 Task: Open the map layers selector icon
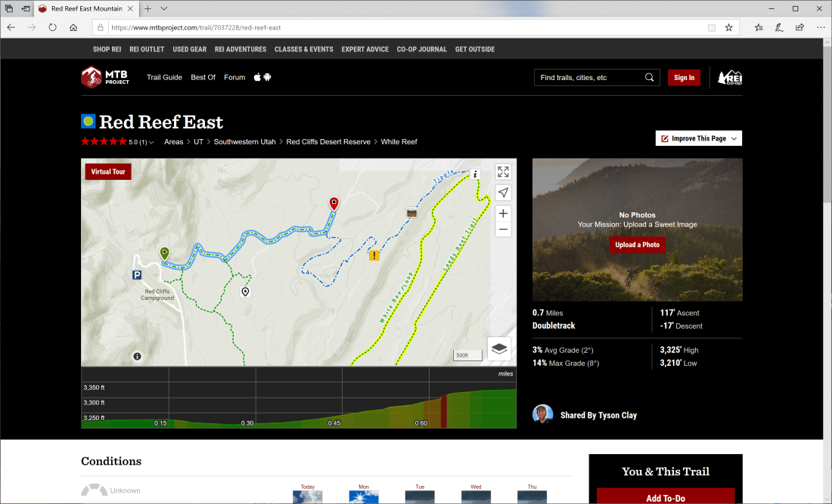pyautogui.click(x=499, y=348)
